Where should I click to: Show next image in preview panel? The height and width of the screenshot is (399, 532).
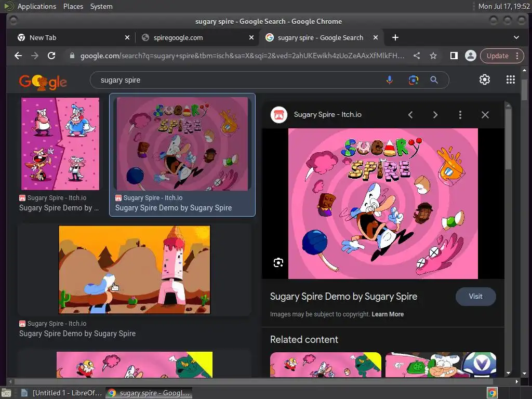coord(435,115)
